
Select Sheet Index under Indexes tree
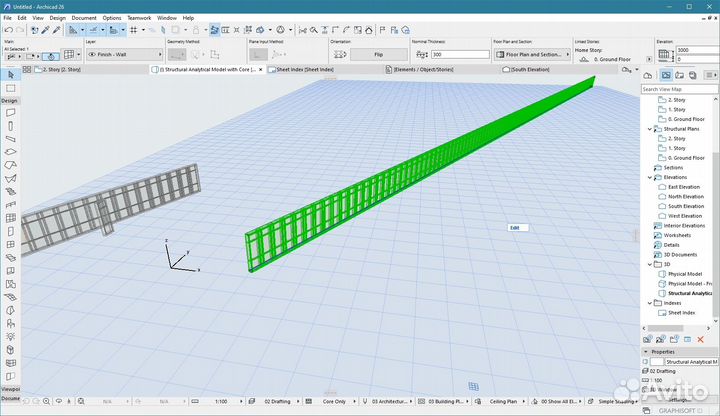681,313
